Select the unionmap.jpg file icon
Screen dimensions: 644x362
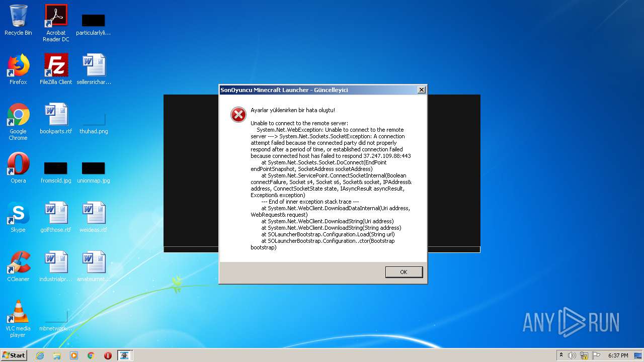94,172
